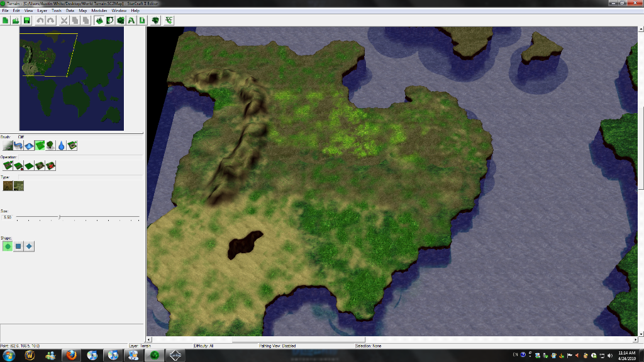Select the circle brush shape
The height and width of the screenshot is (362, 644).
[8, 246]
